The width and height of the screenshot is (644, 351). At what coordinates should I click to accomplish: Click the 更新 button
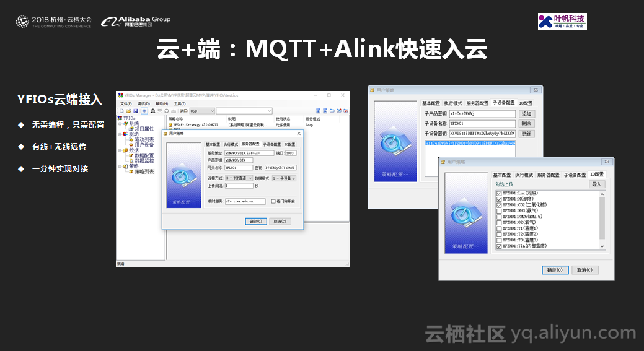click(x=526, y=134)
